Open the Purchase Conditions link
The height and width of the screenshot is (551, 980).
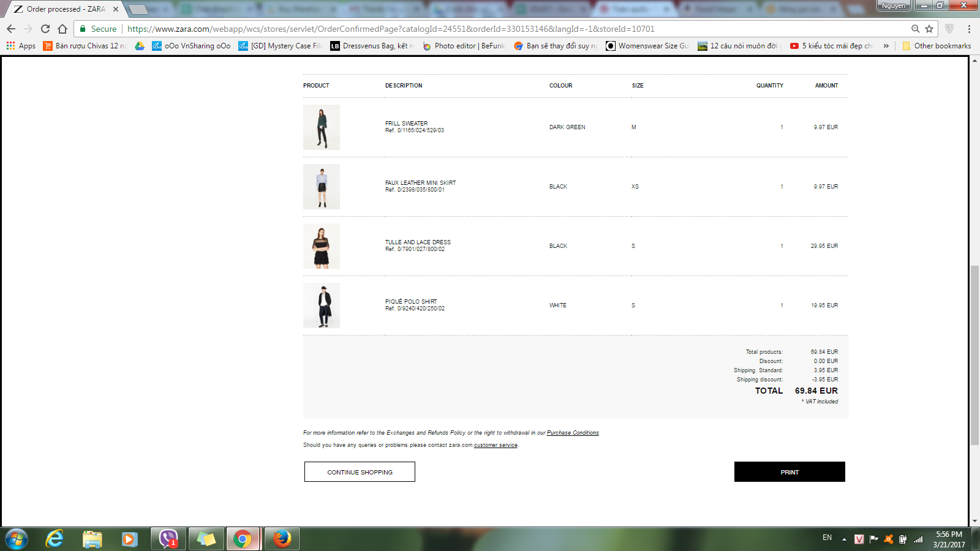coord(573,433)
